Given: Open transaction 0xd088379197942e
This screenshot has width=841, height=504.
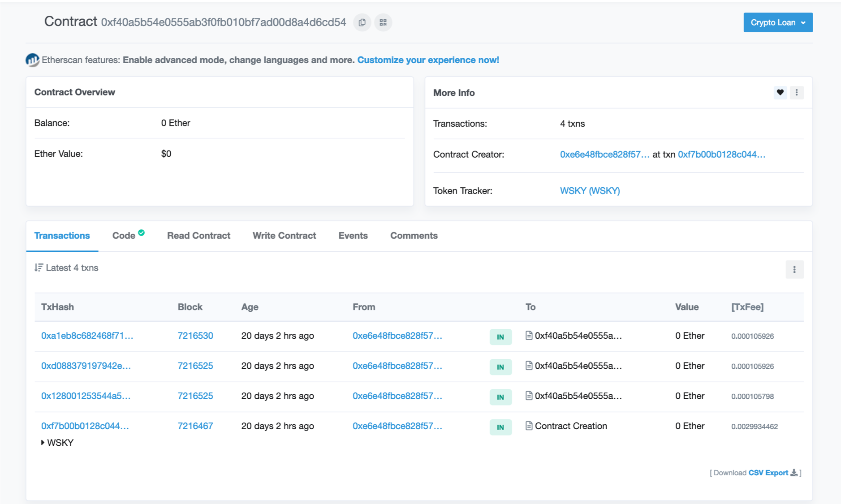Looking at the screenshot, I should 86,366.
